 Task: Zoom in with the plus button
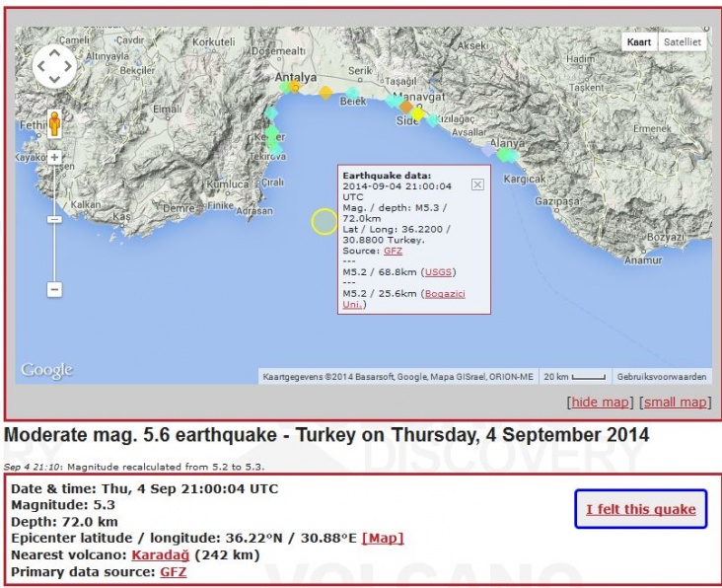[x=54, y=157]
